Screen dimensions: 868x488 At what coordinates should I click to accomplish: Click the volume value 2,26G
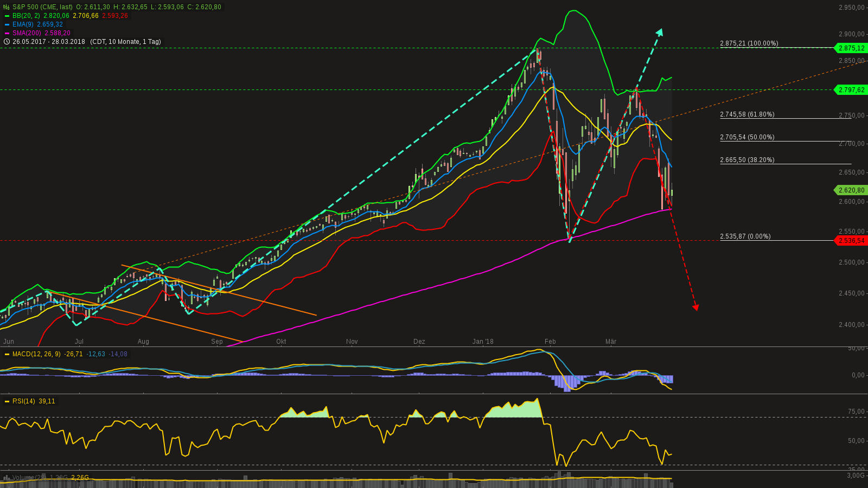(x=80, y=478)
